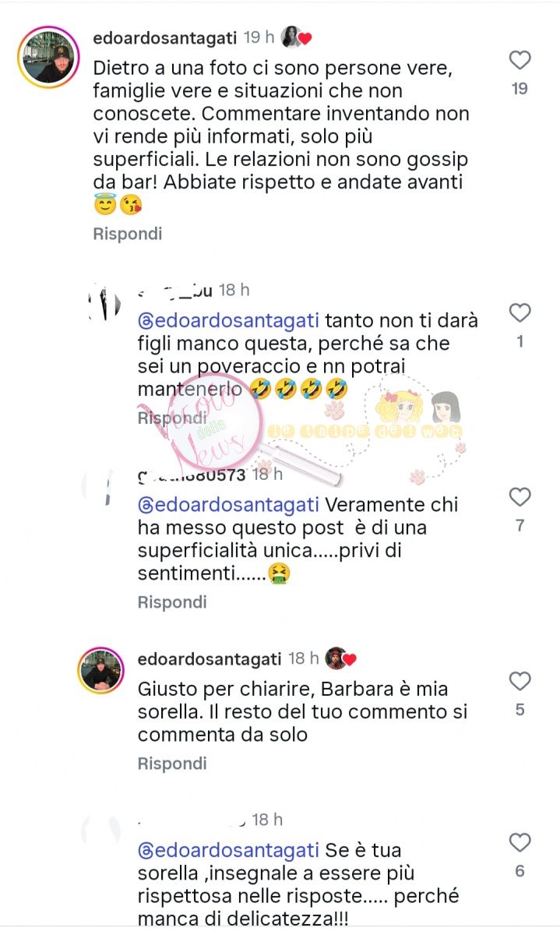
Task: Like the 'Barbara è mia sorella' reply
Action: coord(519,682)
